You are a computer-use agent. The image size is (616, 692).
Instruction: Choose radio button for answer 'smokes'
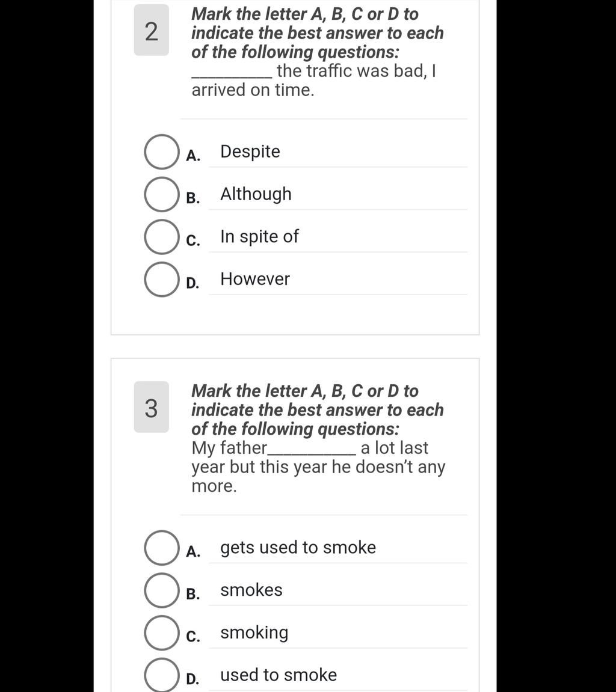[162, 590]
